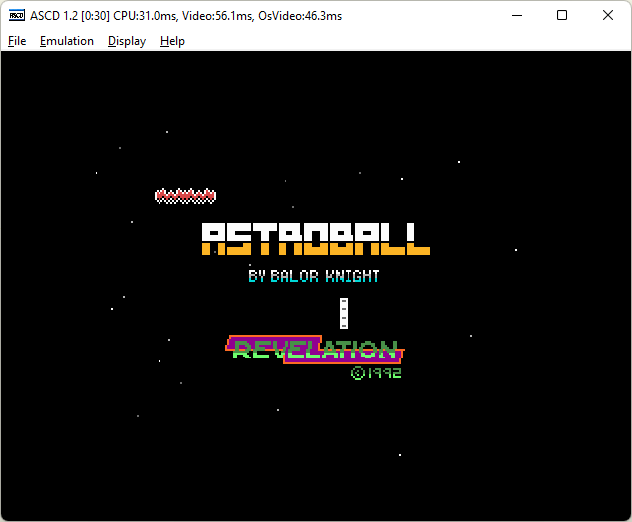Open the File menu

click(x=17, y=41)
